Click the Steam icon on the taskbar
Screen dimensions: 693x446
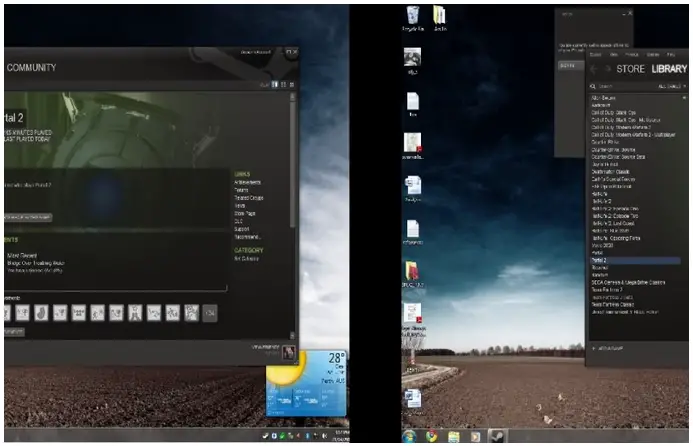[498, 436]
